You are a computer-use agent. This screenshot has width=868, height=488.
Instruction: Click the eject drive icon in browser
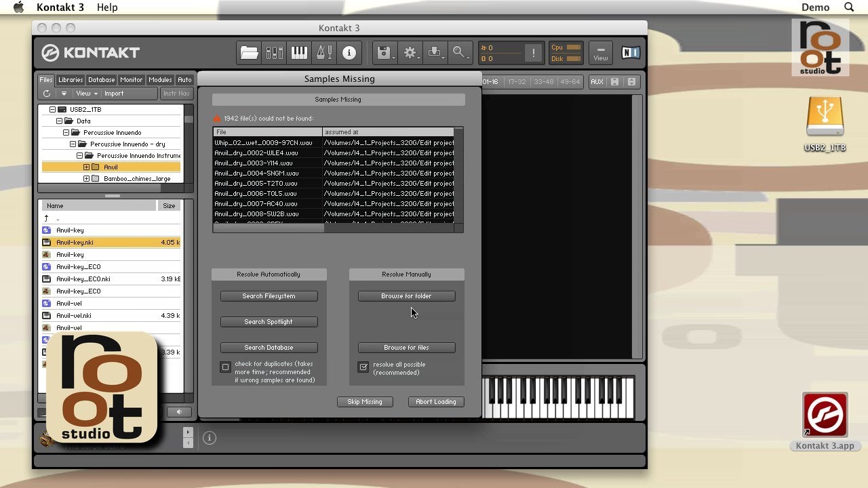(64, 94)
